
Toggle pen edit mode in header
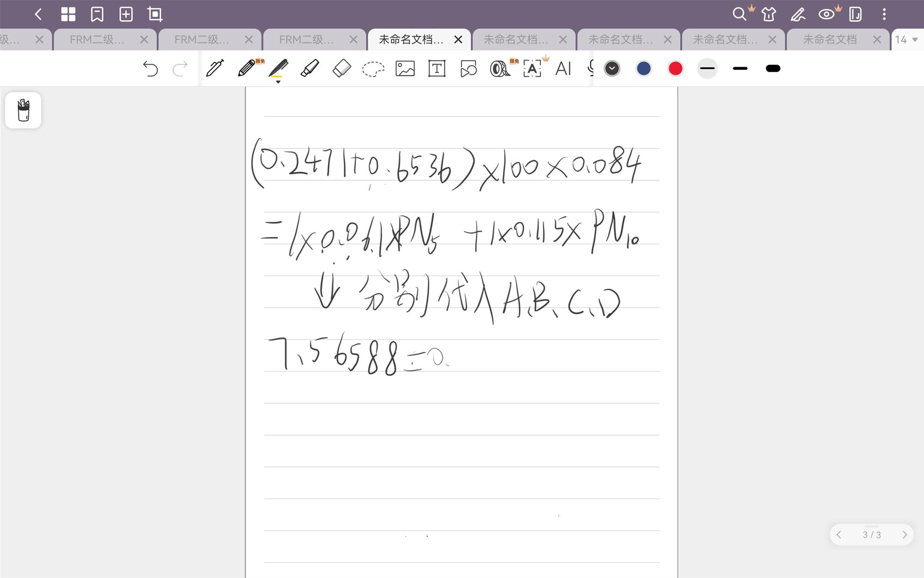(x=798, y=14)
